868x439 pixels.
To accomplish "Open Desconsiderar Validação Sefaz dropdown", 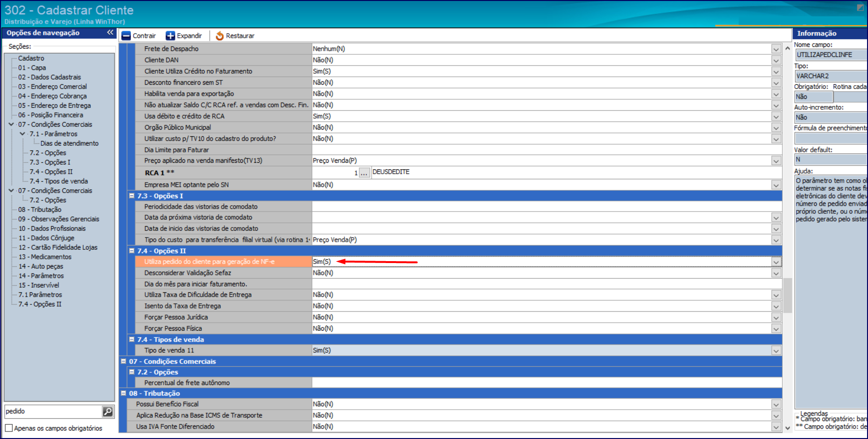I will point(776,273).
